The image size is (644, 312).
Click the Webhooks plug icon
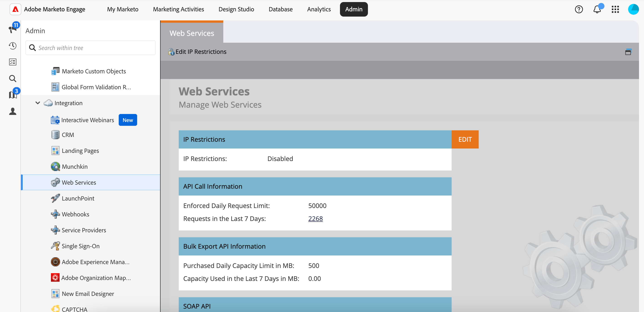coord(55,214)
